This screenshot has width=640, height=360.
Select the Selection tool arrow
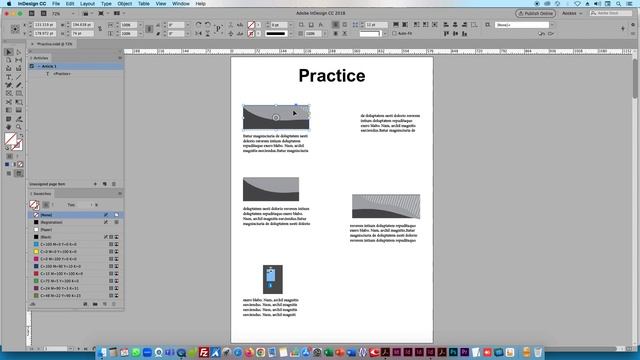[x=9, y=52]
